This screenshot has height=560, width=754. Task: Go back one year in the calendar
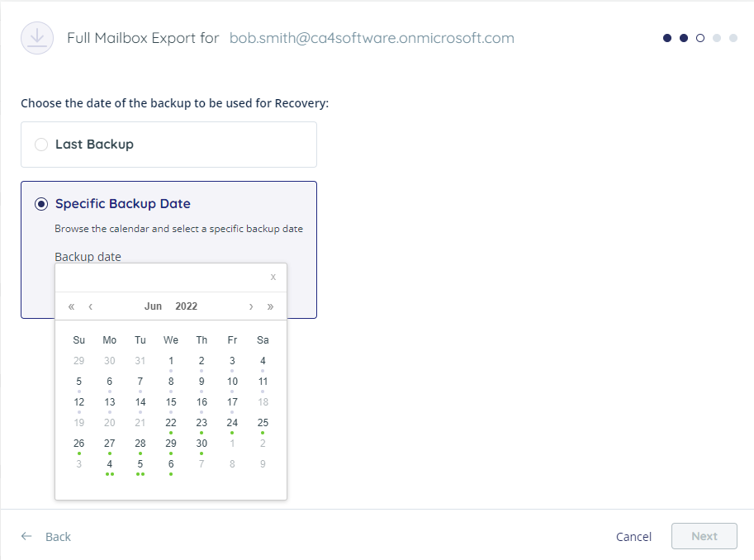click(71, 306)
